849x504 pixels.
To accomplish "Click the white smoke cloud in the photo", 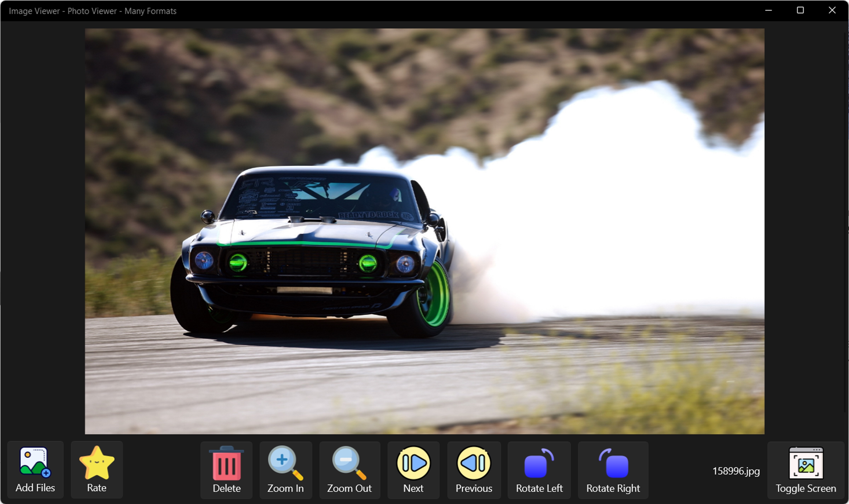I will [x=612, y=211].
